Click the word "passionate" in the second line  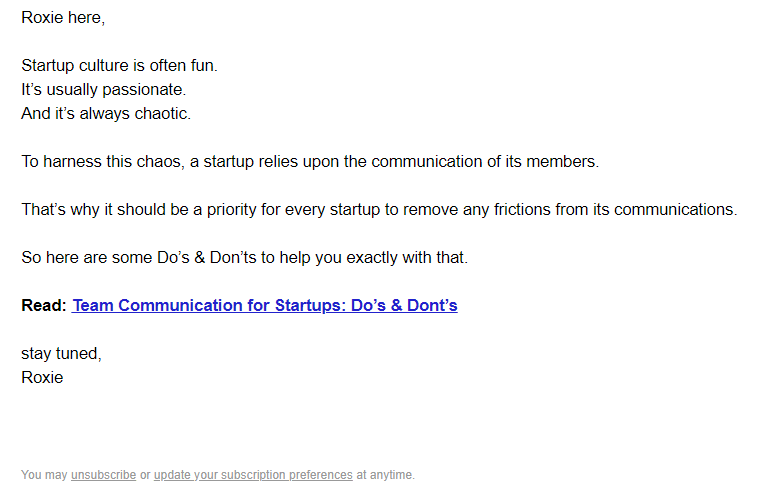click(145, 90)
